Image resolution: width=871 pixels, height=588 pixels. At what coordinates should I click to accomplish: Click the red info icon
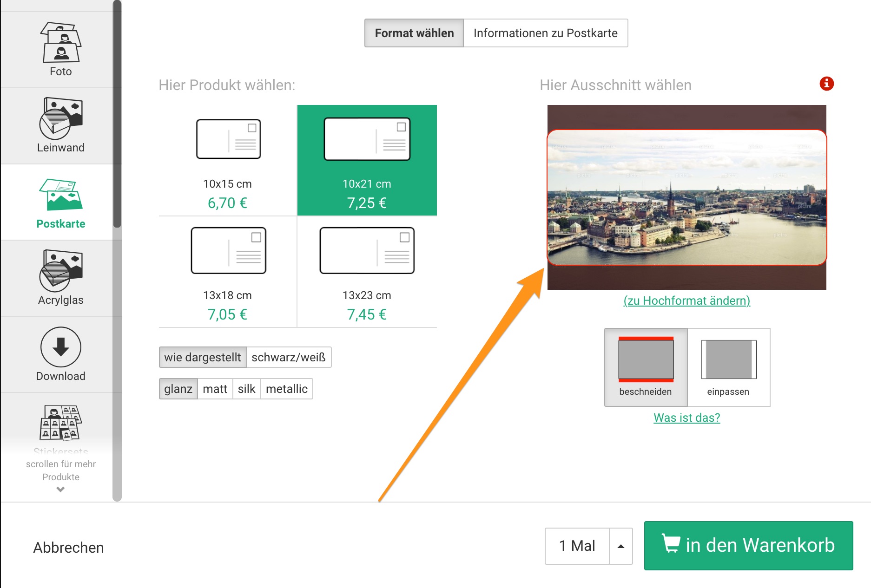826,84
